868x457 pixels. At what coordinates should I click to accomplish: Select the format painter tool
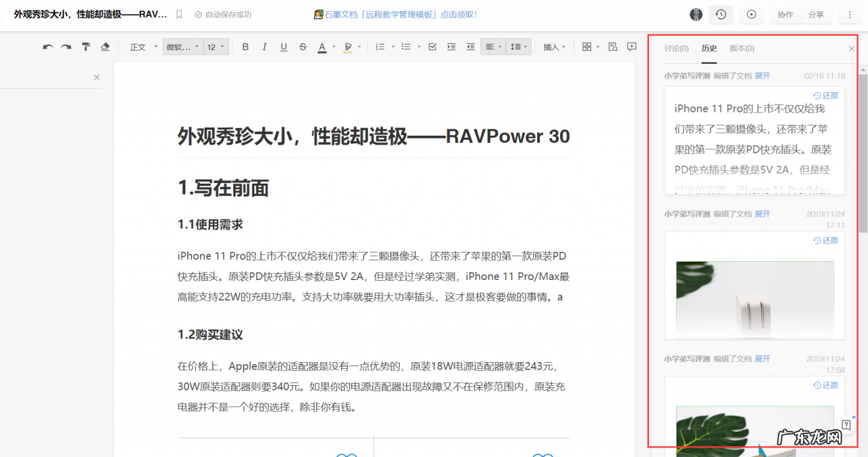click(x=85, y=46)
